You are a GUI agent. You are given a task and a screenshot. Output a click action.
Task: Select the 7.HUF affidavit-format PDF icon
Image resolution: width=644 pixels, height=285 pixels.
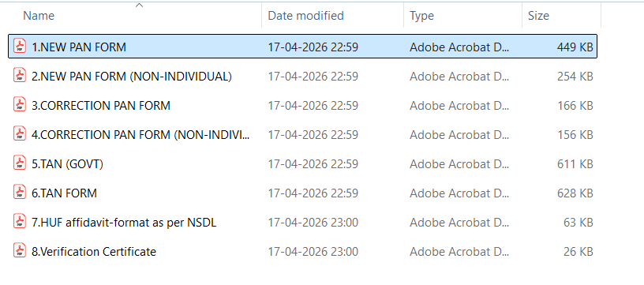pos(20,221)
